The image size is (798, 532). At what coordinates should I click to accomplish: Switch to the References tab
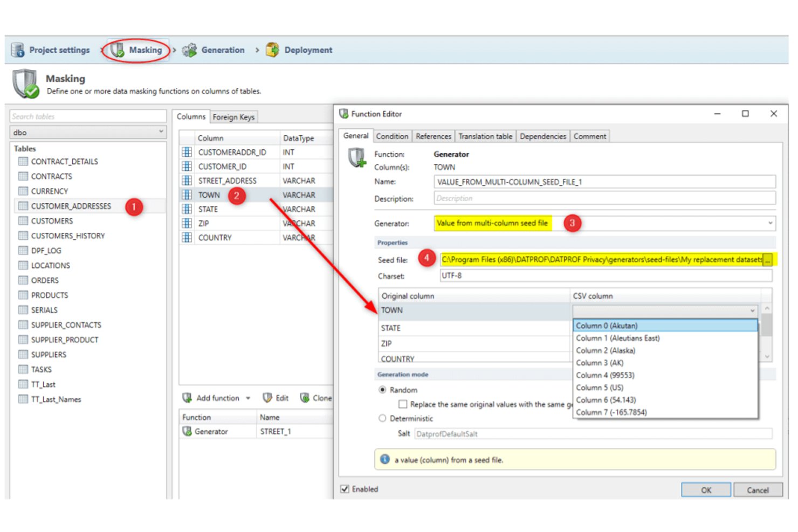(434, 136)
